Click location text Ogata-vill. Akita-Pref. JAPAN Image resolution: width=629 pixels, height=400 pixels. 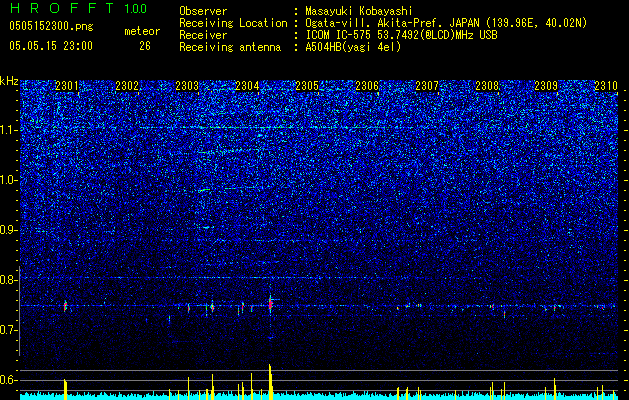(x=392, y=23)
